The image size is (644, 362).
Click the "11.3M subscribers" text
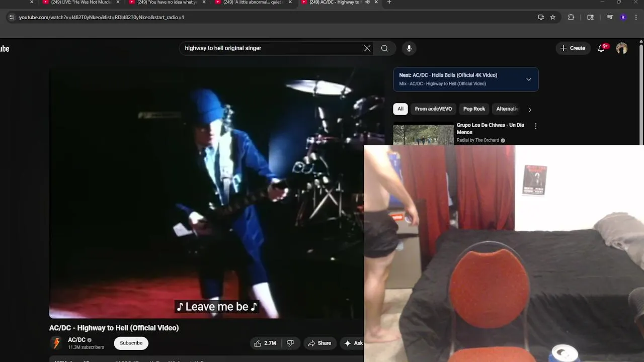point(86,347)
